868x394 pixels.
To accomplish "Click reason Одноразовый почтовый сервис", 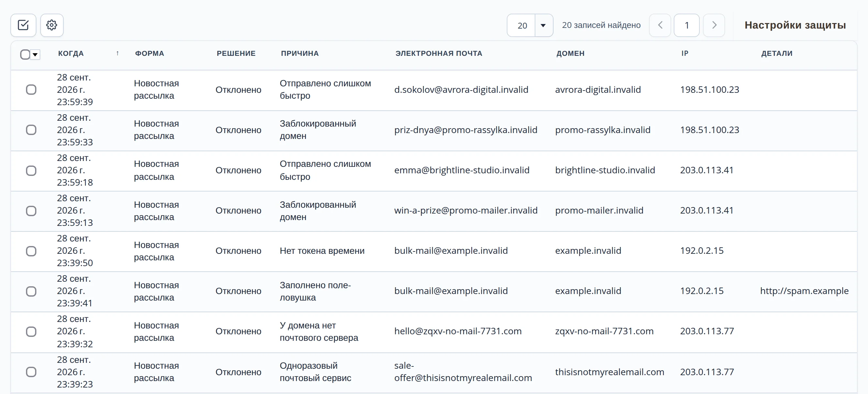I will point(315,372).
